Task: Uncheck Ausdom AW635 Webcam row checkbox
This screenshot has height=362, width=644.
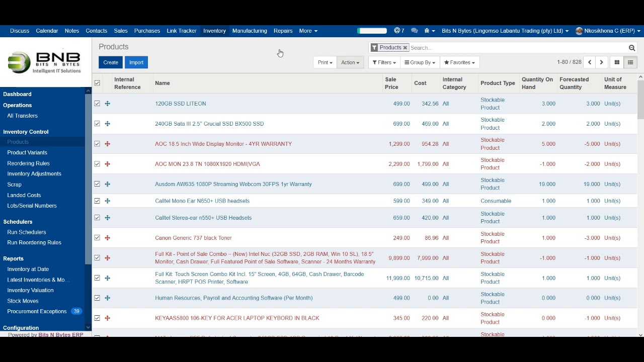Action: click(97, 184)
